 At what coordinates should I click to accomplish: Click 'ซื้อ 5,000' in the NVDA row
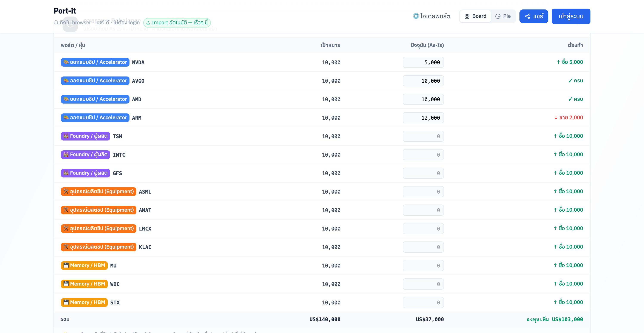pos(570,62)
